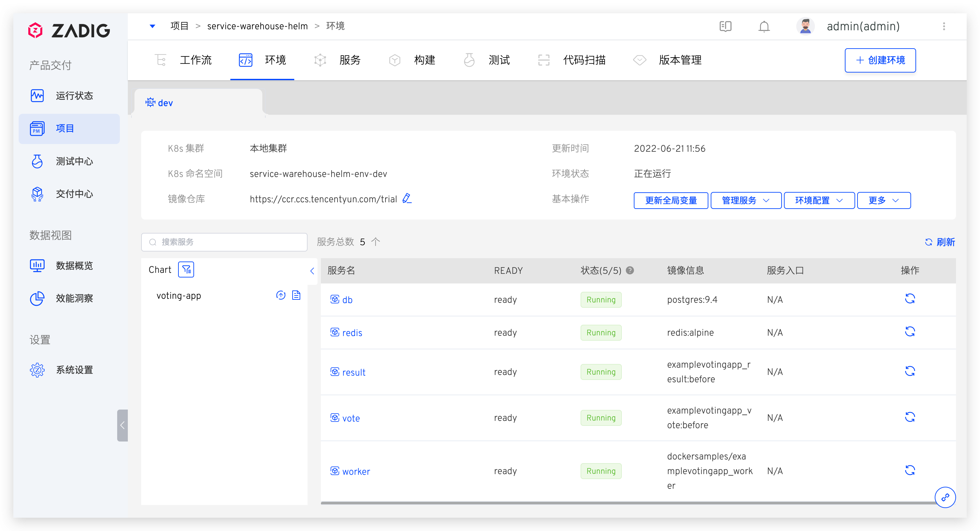Click the pencil icon to edit the image registry URL
The height and width of the screenshot is (531, 980).
407,199
